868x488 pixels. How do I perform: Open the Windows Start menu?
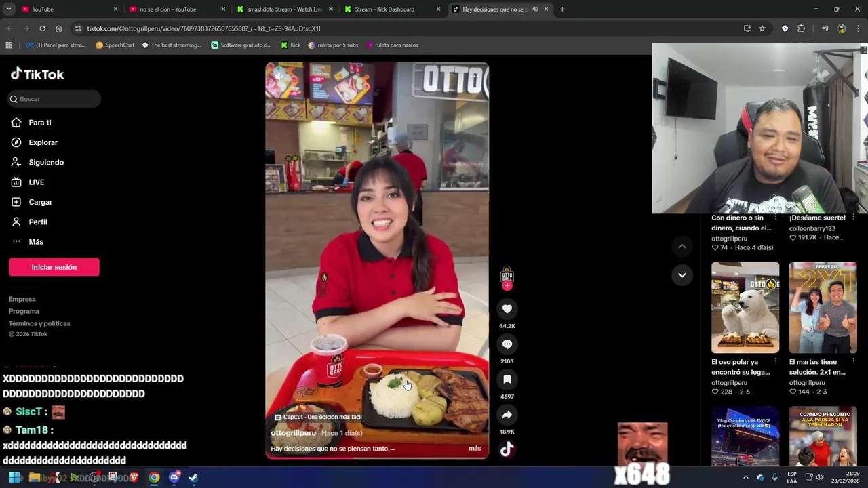coord(14,477)
